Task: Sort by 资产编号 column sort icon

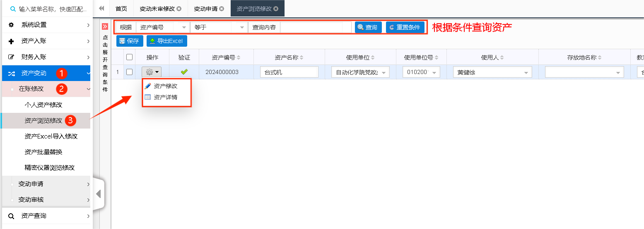Action: 239,58
